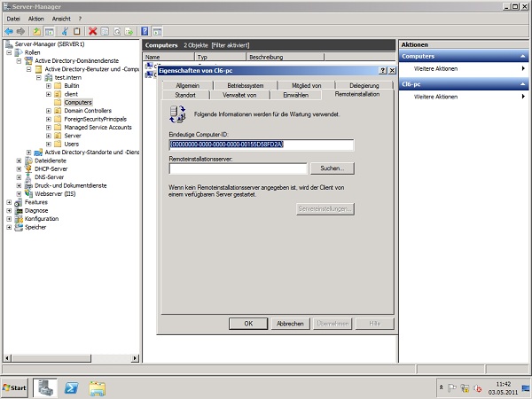Expand the Features node
This screenshot has width=532, height=399.
tap(9, 202)
